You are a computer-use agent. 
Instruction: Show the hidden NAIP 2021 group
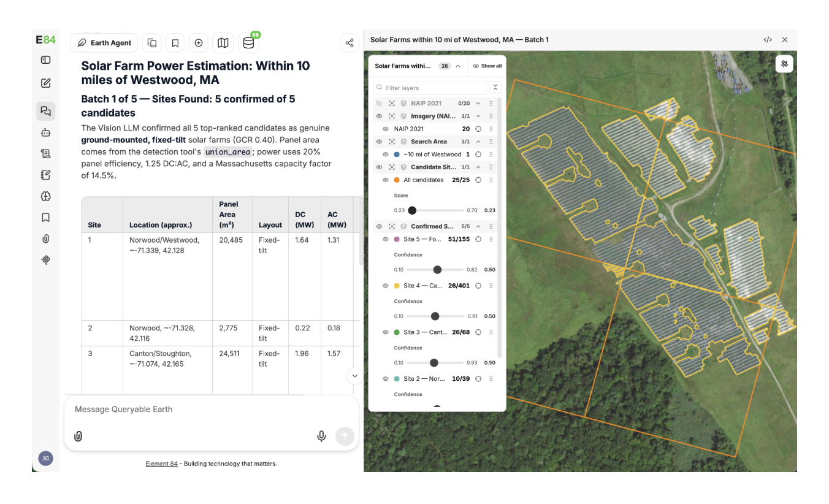(379, 104)
